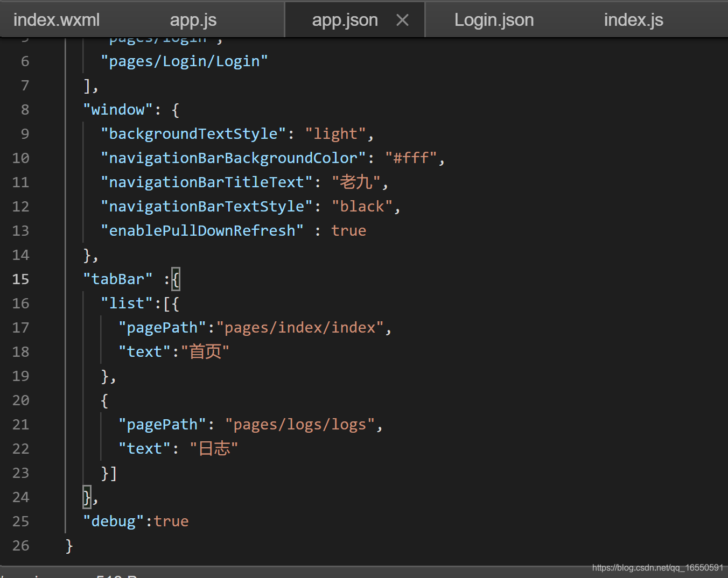Click the "debug" key

(114, 521)
